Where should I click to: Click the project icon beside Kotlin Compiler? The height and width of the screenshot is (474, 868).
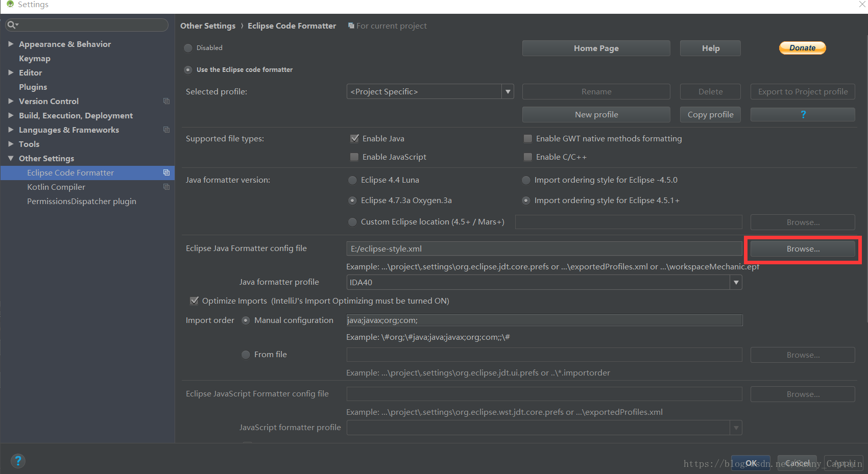click(x=166, y=187)
